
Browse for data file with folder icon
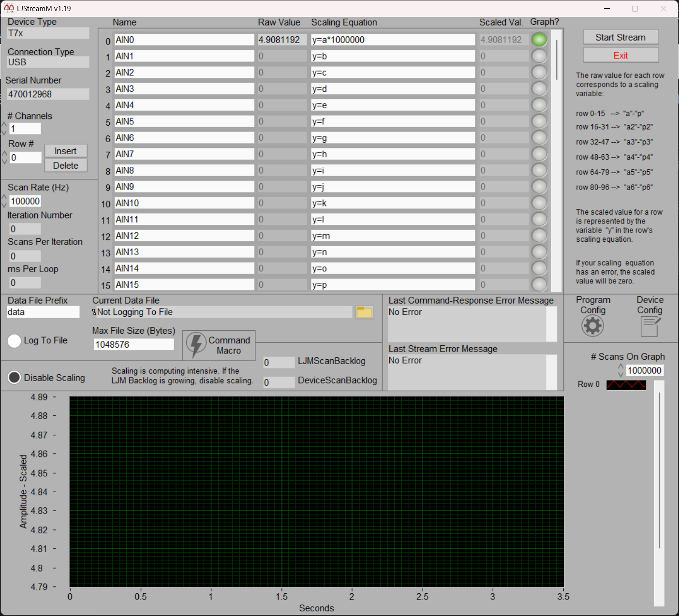364,312
